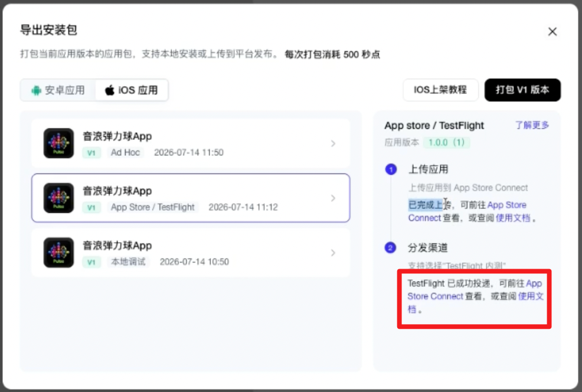Screen dimensions: 582x392
Task: Open the IOS上架教程 tutorial
Action: coord(440,90)
